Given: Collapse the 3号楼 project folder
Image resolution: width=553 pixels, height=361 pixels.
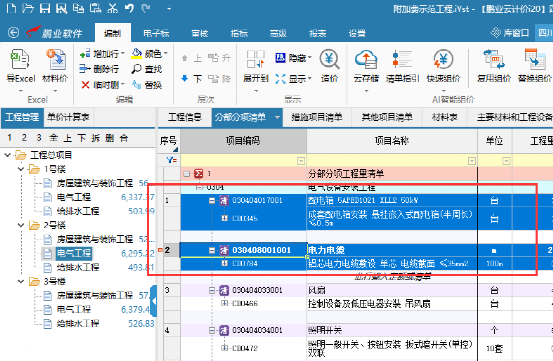Looking at the screenshot, I should 21,281.
